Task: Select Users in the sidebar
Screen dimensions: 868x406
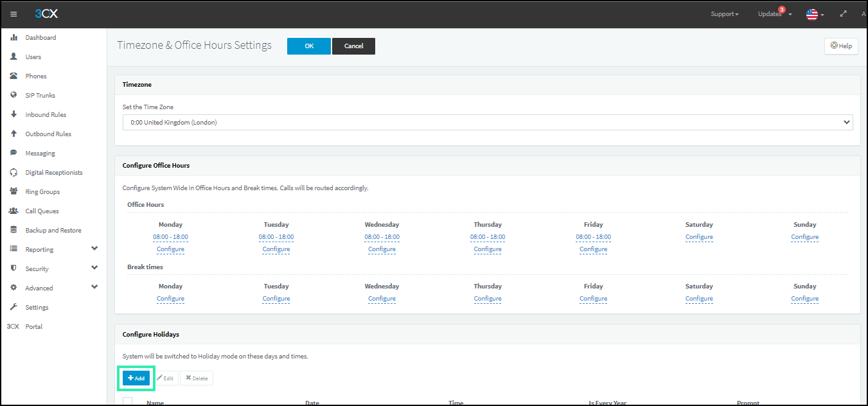Action: pos(32,57)
